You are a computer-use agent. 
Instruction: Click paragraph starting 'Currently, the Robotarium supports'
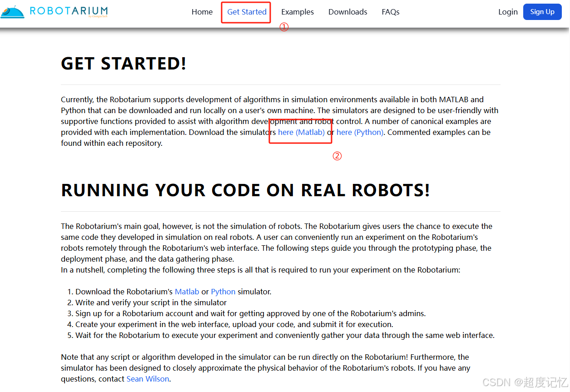(x=280, y=121)
